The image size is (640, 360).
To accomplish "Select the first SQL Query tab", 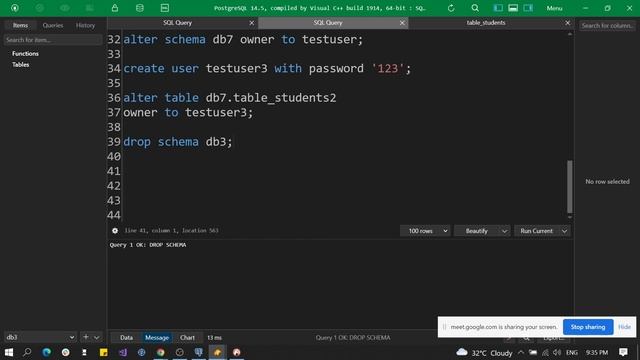I will point(178,23).
